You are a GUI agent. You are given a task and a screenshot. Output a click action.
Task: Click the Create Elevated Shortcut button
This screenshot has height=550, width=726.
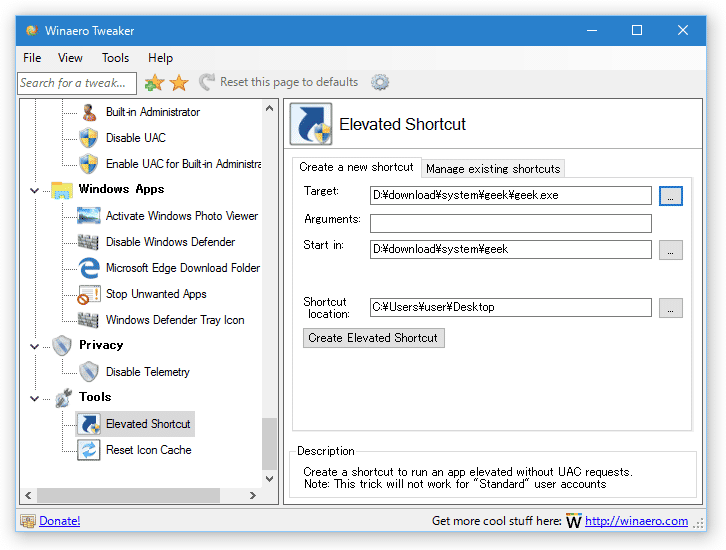click(x=373, y=338)
